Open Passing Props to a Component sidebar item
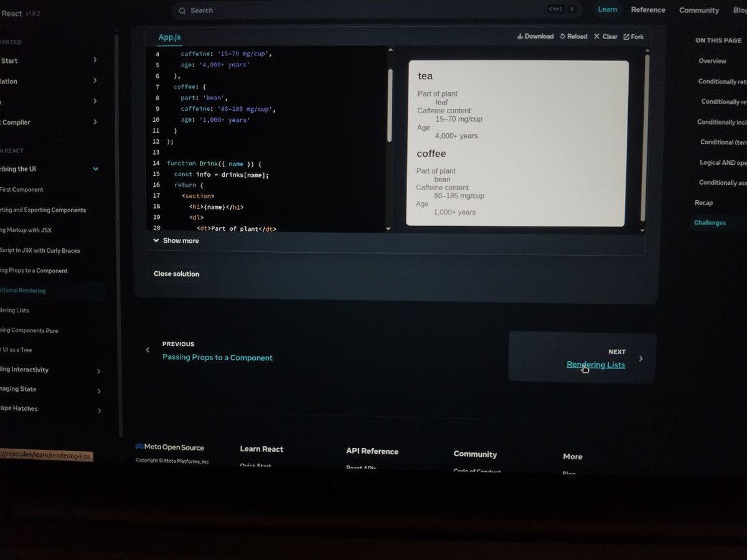747x560 pixels. [34, 271]
